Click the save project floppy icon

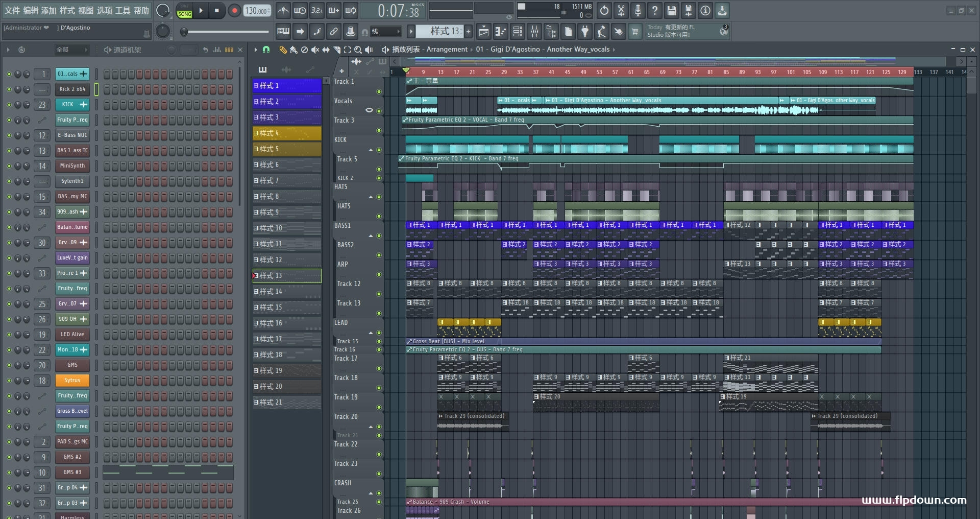pyautogui.click(x=672, y=10)
